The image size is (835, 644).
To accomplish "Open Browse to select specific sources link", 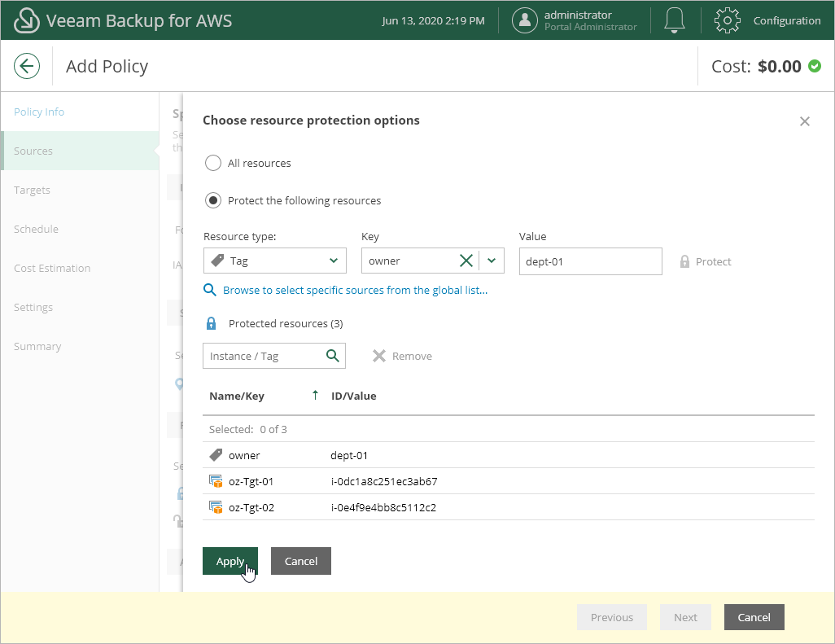I will 355,290.
